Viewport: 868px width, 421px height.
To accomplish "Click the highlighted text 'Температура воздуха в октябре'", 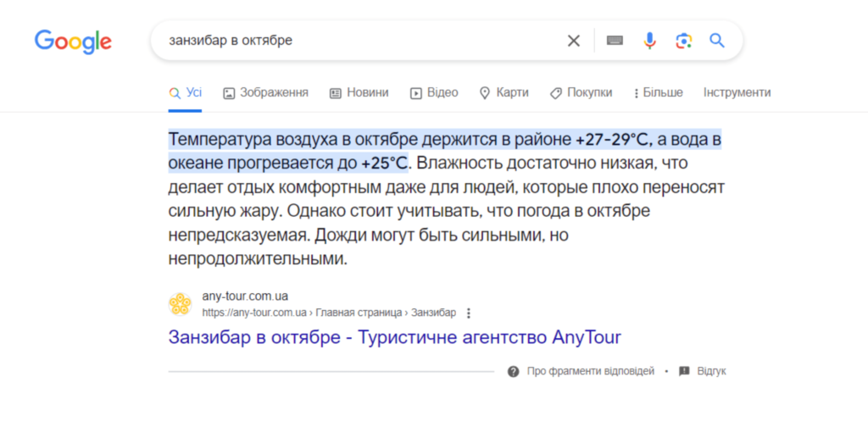I will pyautogui.click(x=293, y=140).
